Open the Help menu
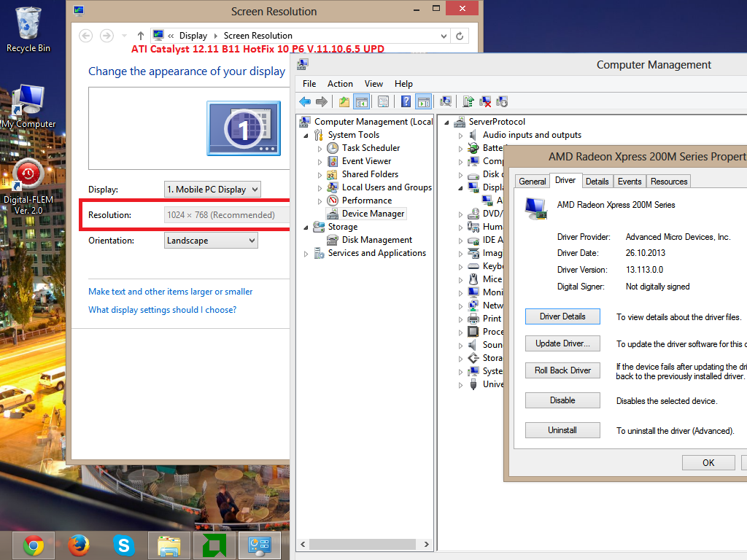The image size is (747, 560). click(x=403, y=84)
